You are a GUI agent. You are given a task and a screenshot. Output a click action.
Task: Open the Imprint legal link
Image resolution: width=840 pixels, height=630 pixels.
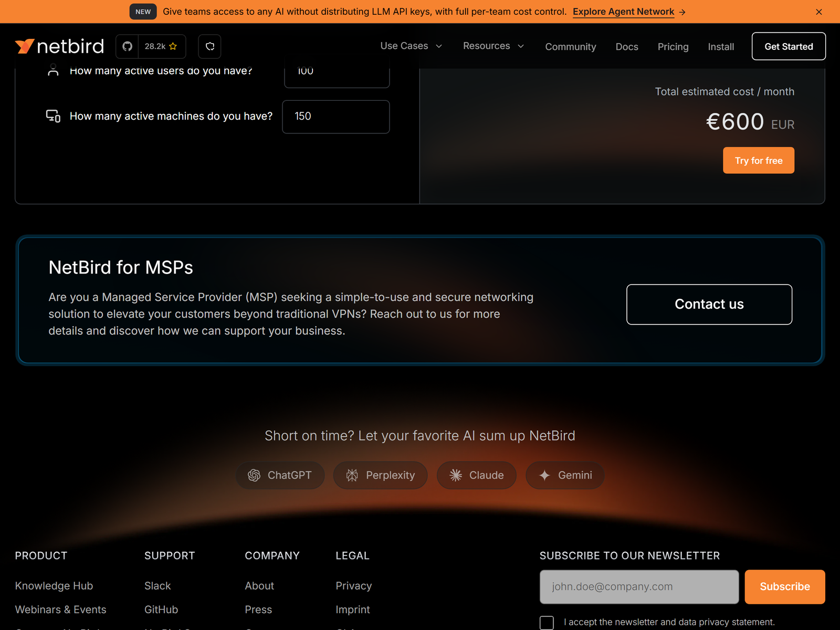(353, 610)
